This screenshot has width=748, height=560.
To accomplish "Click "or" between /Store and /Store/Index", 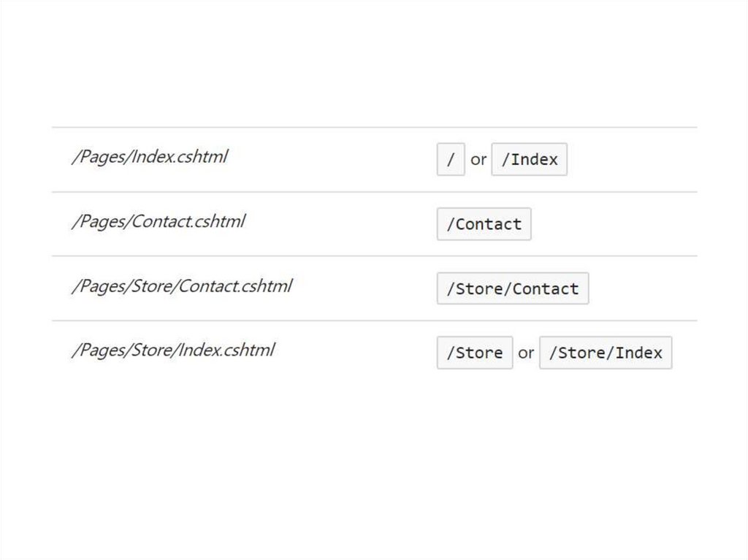I will point(526,353).
